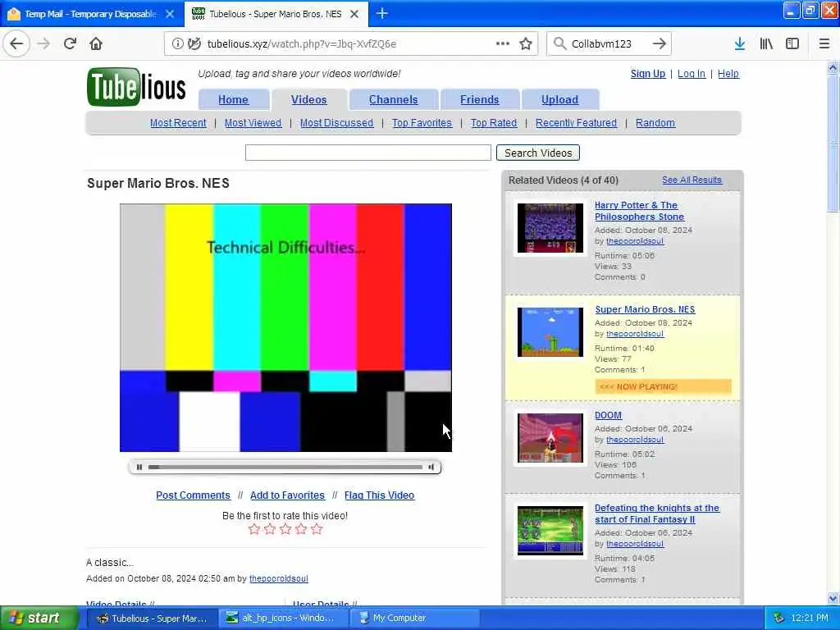Open the browser home icon
The image size is (840, 630).
click(x=96, y=43)
